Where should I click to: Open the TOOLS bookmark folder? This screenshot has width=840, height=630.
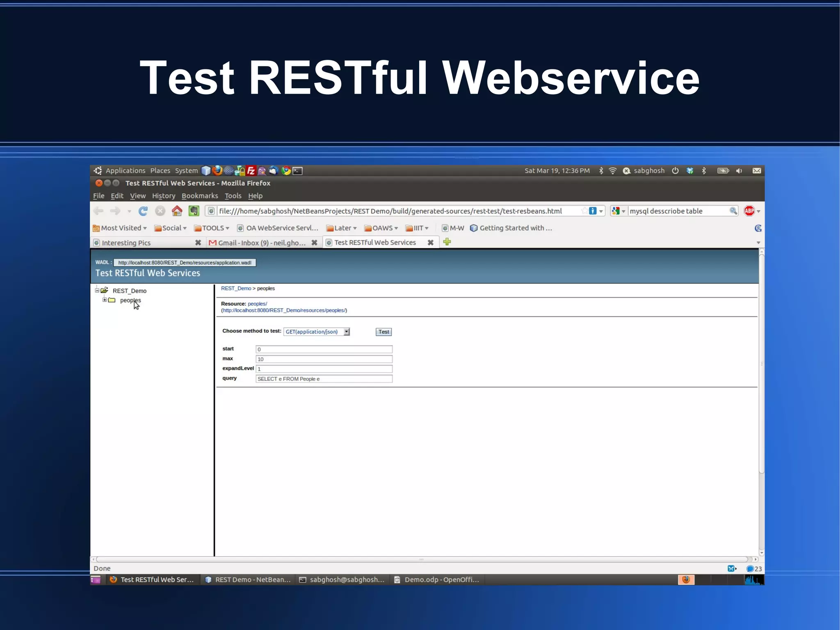coord(212,228)
